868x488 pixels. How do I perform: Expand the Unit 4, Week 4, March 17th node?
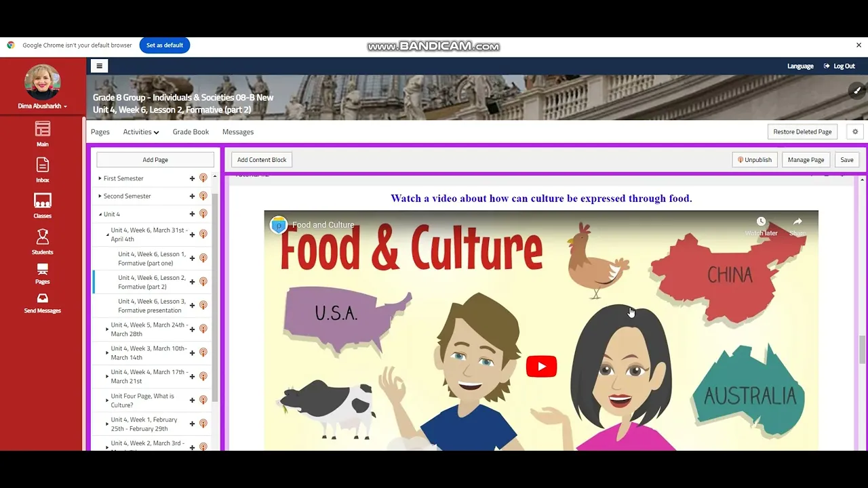coord(107,377)
